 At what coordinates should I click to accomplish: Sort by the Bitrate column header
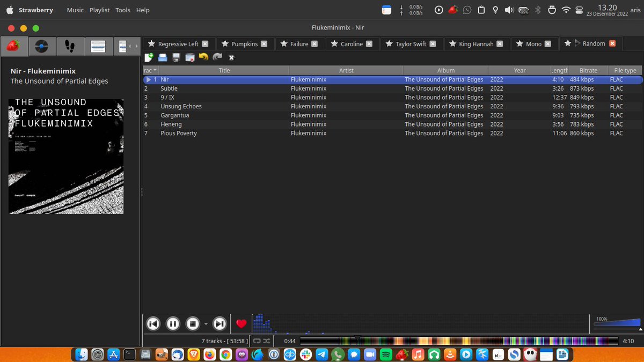click(x=589, y=70)
